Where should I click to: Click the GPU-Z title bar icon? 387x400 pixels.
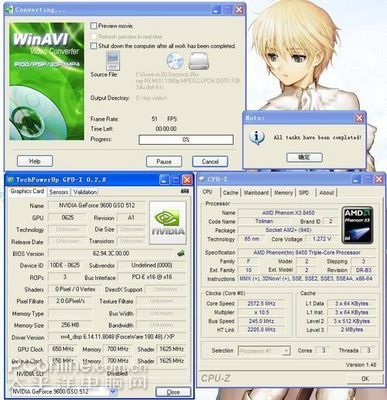[x=11, y=180]
